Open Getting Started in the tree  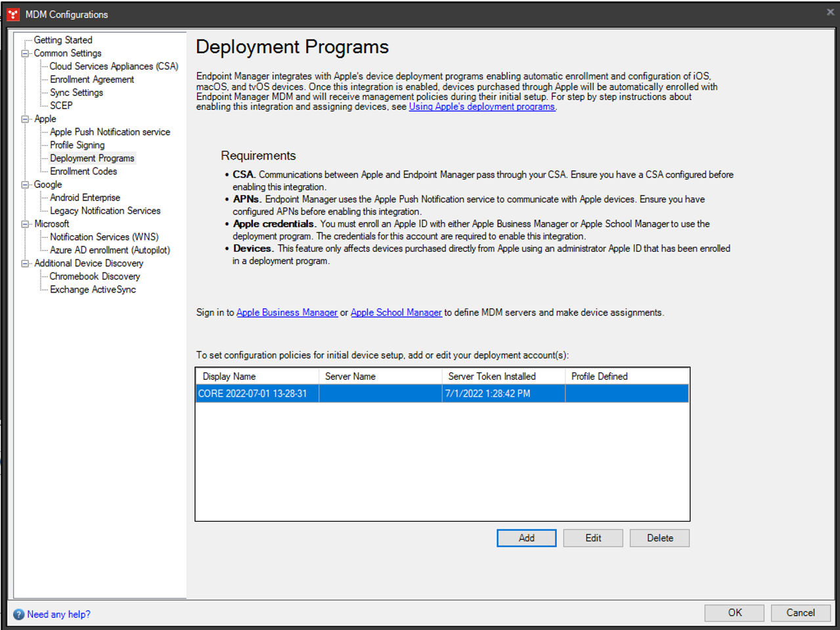point(63,40)
